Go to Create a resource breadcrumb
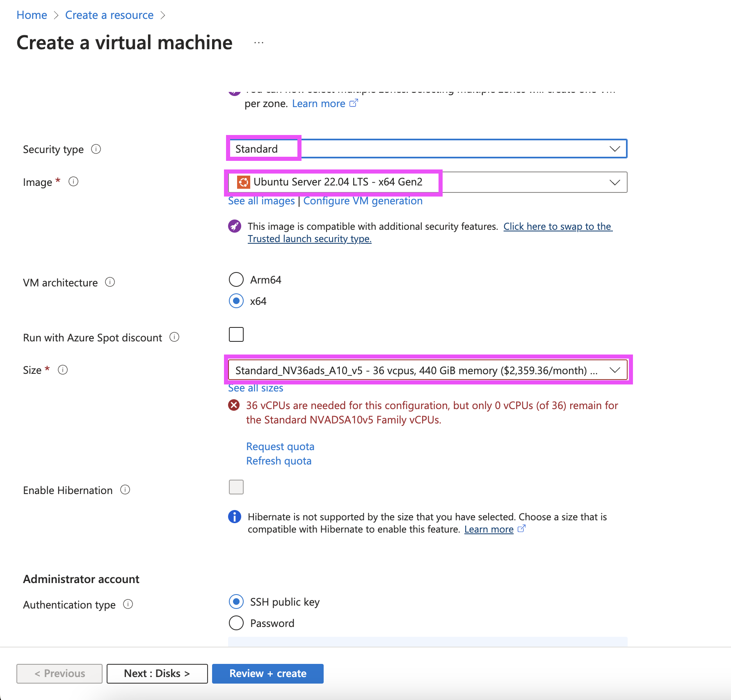Image resolution: width=731 pixels, height=700 pixels. point(109,15)
